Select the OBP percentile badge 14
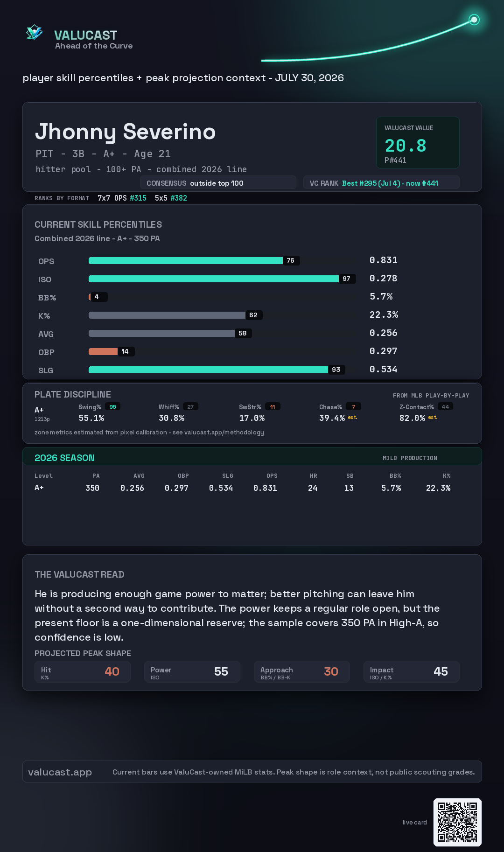Viewport: 504px width, 852px height. point(125,351)
